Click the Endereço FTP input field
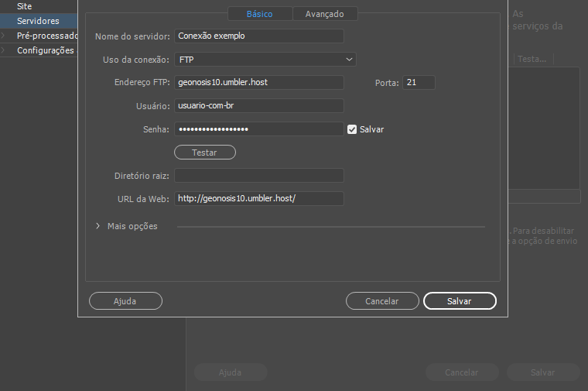The image size is (588, 391). [x=258, y=82]
